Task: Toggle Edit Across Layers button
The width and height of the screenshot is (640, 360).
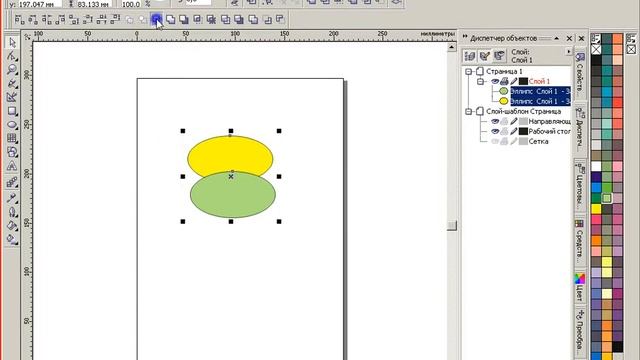Action: tap(485, 56)
